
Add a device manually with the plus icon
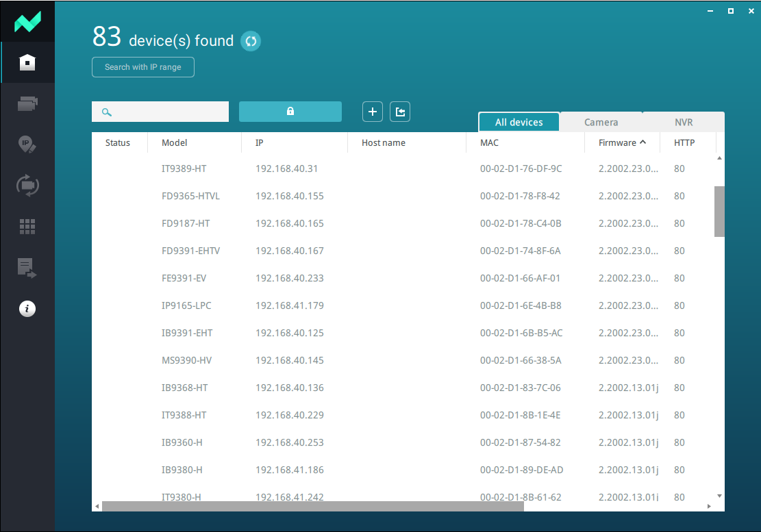373,111
